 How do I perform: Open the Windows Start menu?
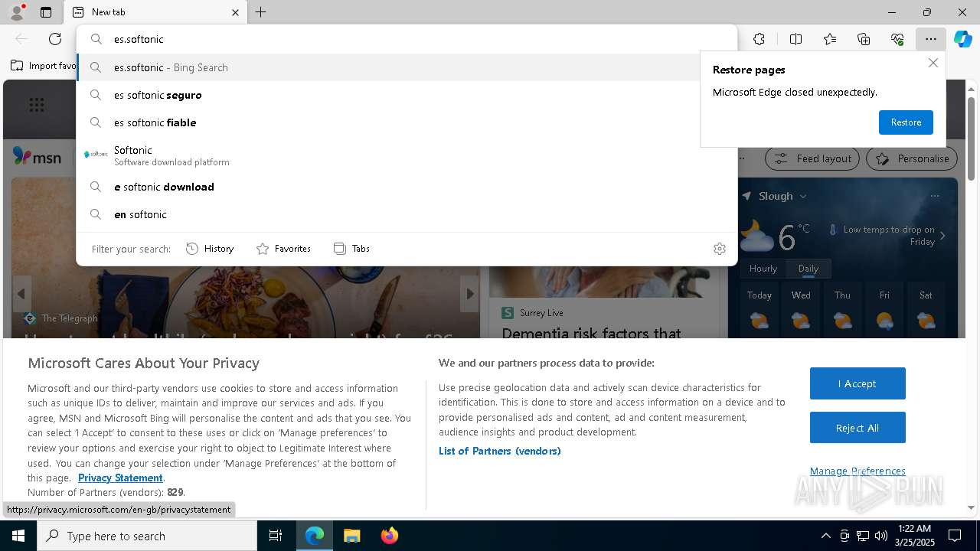(x=18, y=536)
